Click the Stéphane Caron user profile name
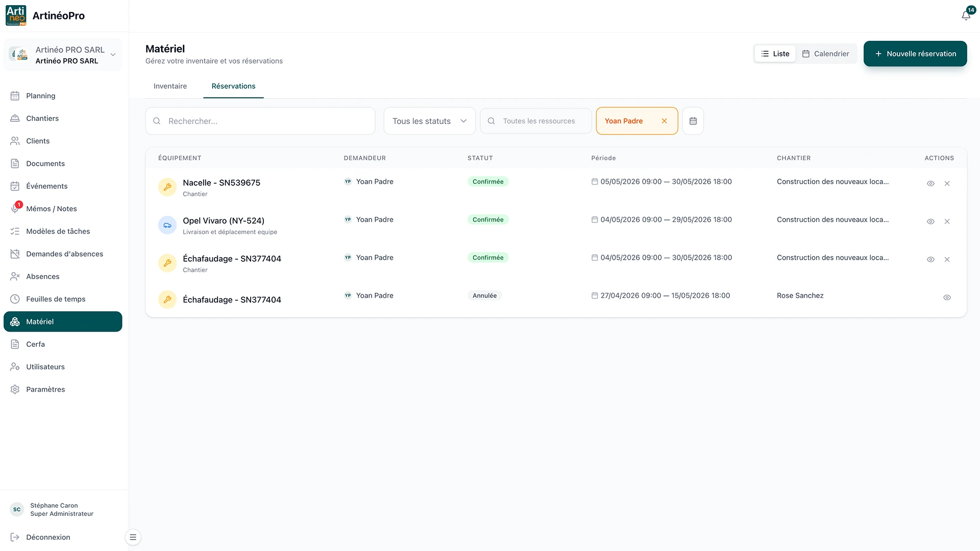Image resolution: width=980 pixels, height=551 pixels. [54, 506]
